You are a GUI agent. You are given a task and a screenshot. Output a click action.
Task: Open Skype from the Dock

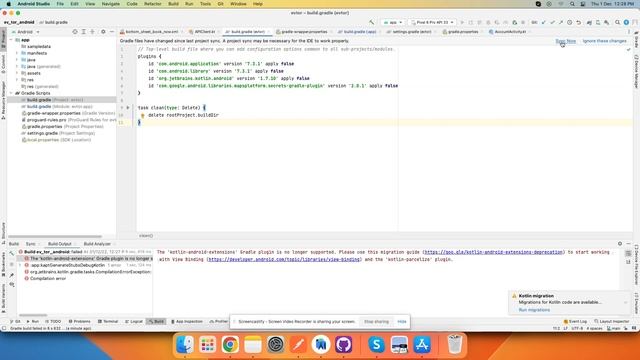click(376, 344)
